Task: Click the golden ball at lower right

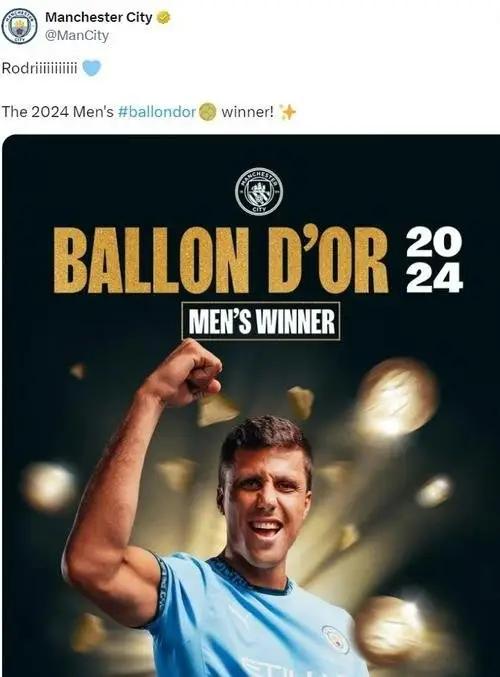Action: click(x=391, y=630)
